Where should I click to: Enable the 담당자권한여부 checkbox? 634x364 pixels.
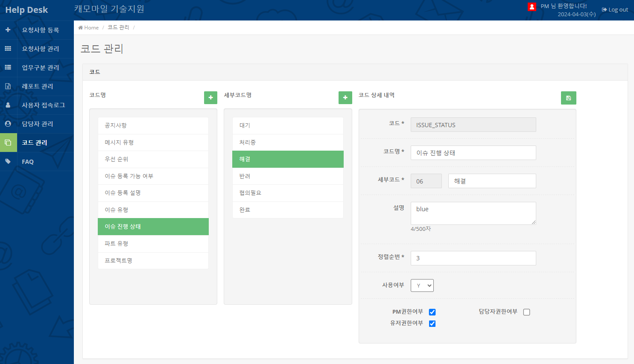[x=526, y=312]
